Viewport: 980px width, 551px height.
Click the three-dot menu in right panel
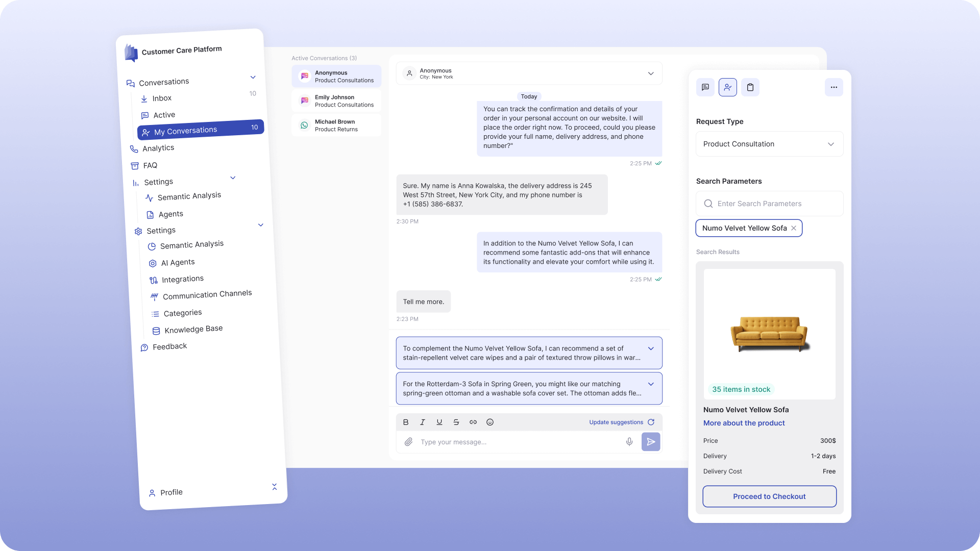[x=834, y=87]
